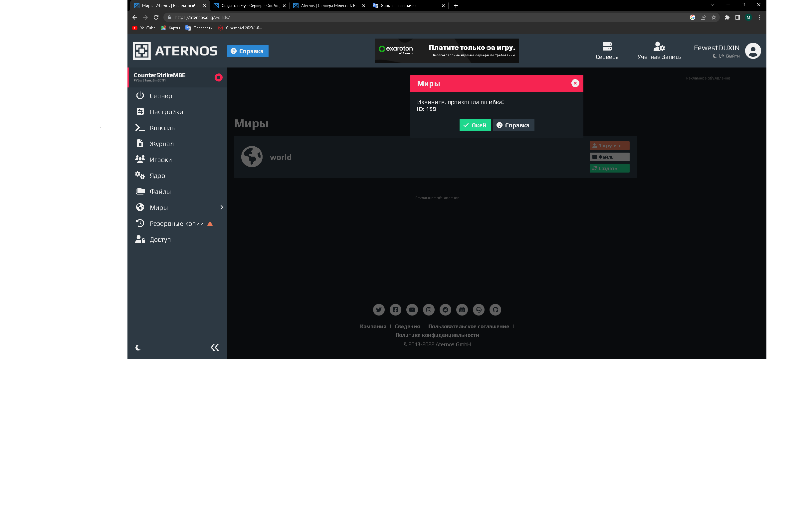Click the world globe icon

coord(252,157)
